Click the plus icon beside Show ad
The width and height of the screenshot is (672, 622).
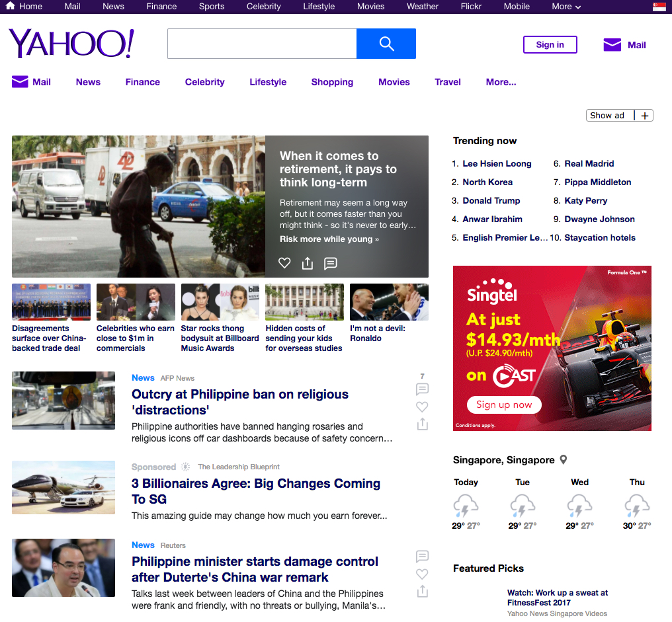click(x=645, y=116)
